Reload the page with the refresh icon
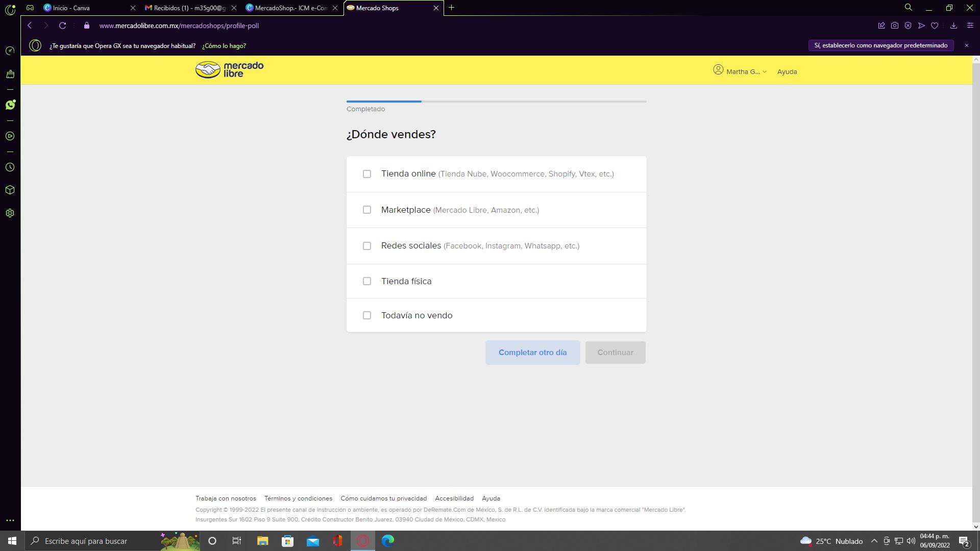Viewport: 980px width, 551px height. [x=62, y=26]
